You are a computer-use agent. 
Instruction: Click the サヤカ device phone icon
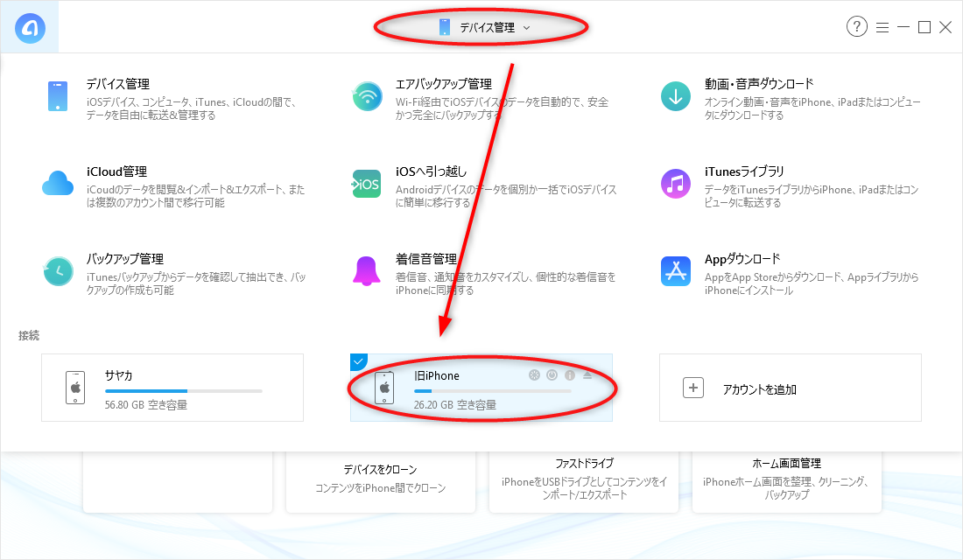tap(75, 388)
